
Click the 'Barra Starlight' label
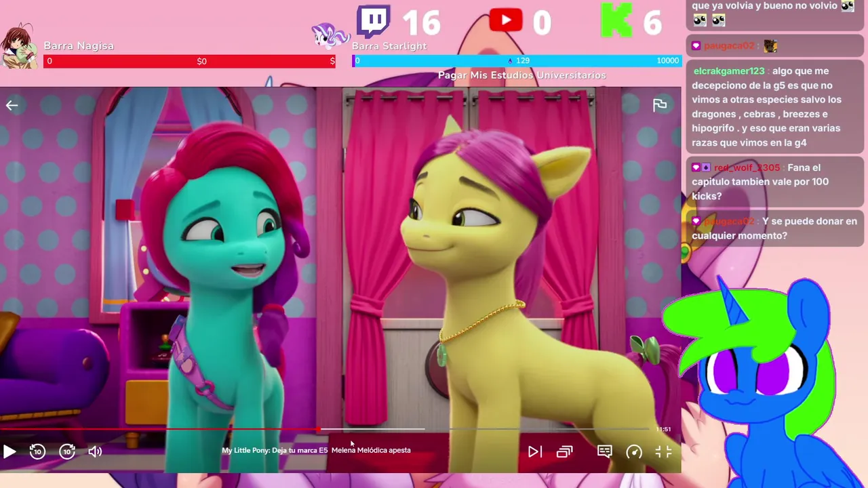389,46
